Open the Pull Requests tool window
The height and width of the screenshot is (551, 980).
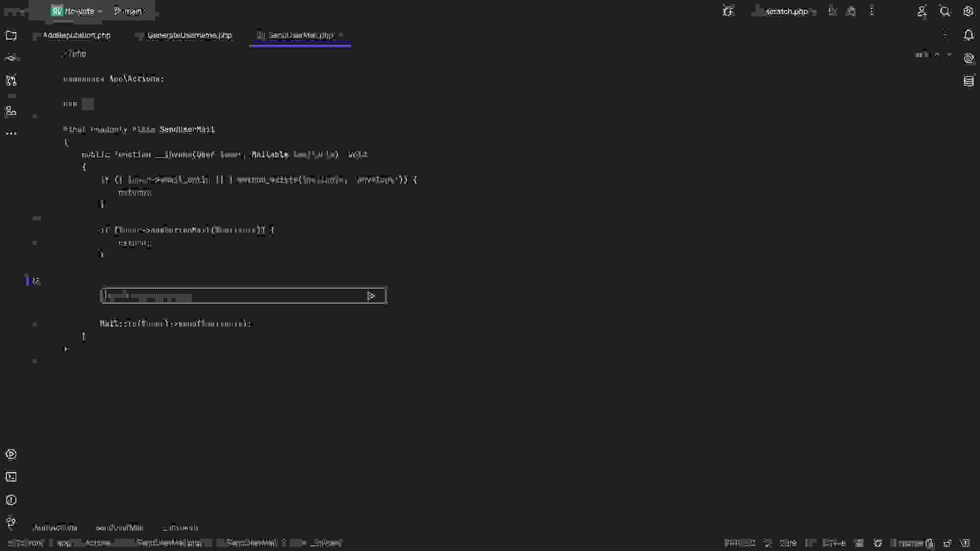11,80
